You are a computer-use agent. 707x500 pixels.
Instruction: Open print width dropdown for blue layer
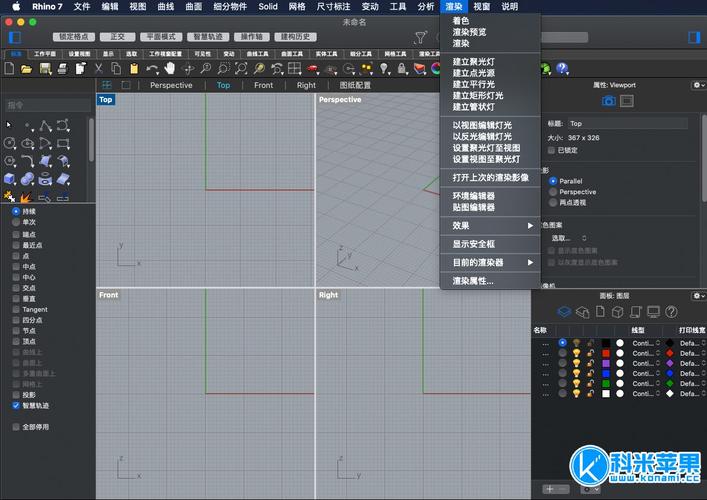pos(693,373)
